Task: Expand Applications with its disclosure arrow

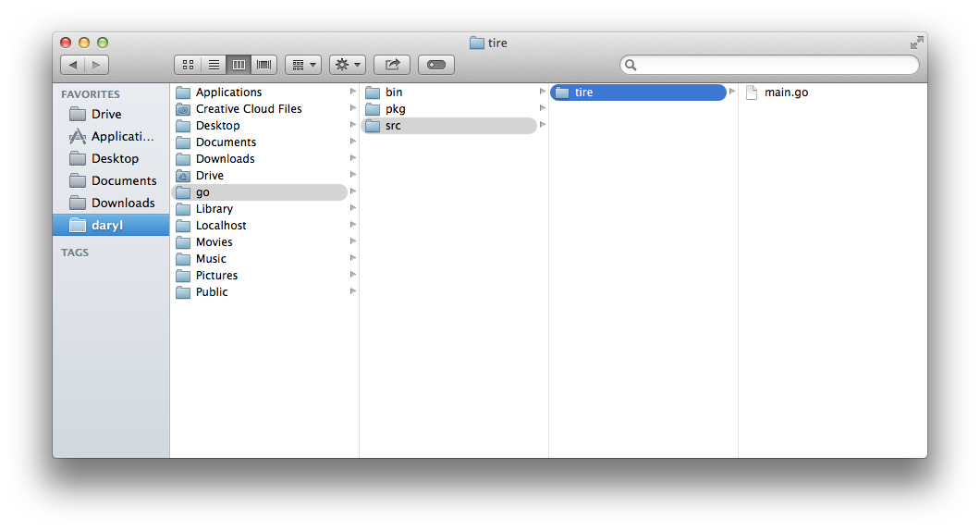Action: 352,92
